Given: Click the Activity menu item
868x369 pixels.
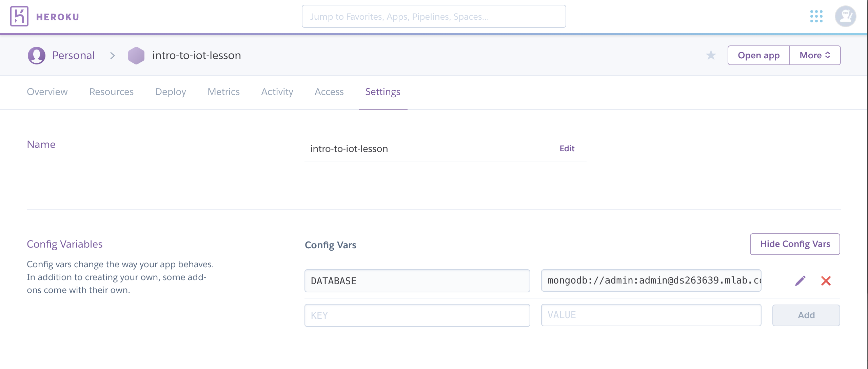Looking at the screenshot, I should pyautogui.click(x=277, y=92).
